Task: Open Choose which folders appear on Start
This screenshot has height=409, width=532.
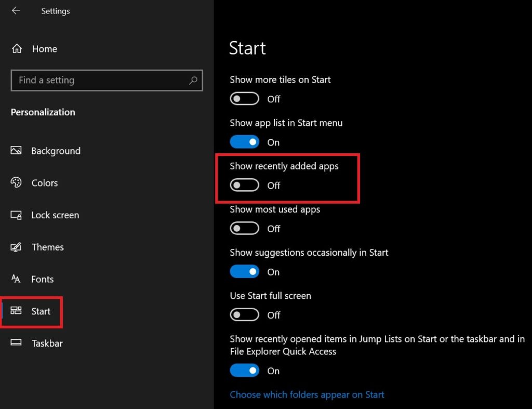Action: 307,394
